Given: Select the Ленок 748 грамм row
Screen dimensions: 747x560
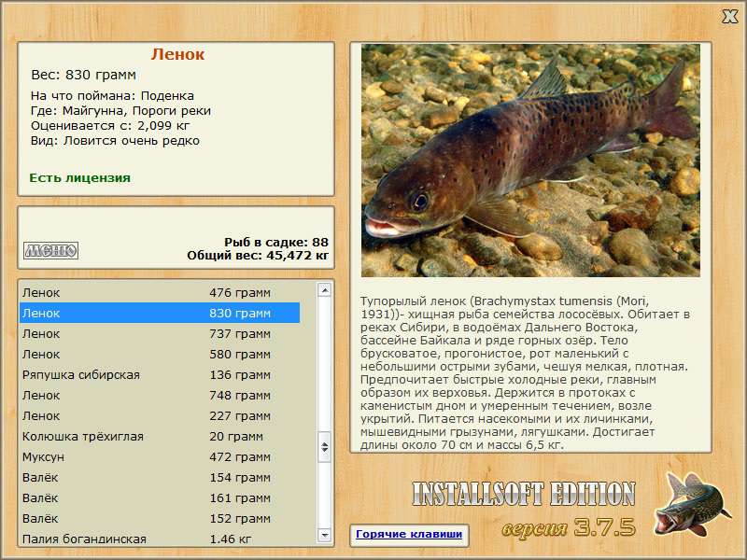Looking at the screenshot, I should click(x=160, y=395).
